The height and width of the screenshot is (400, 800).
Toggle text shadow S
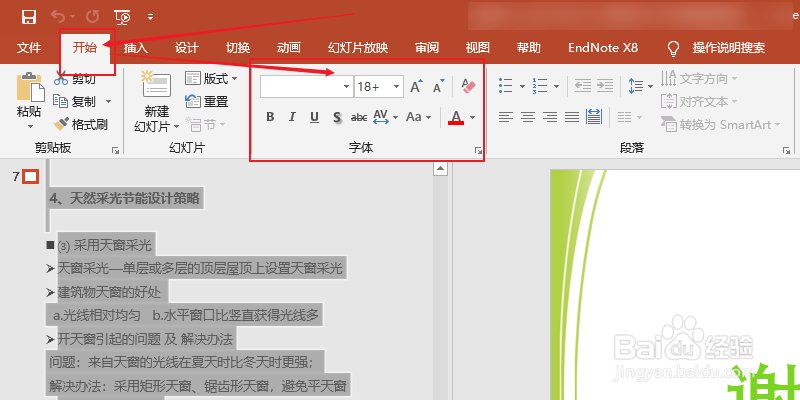(x=337, y=117)
